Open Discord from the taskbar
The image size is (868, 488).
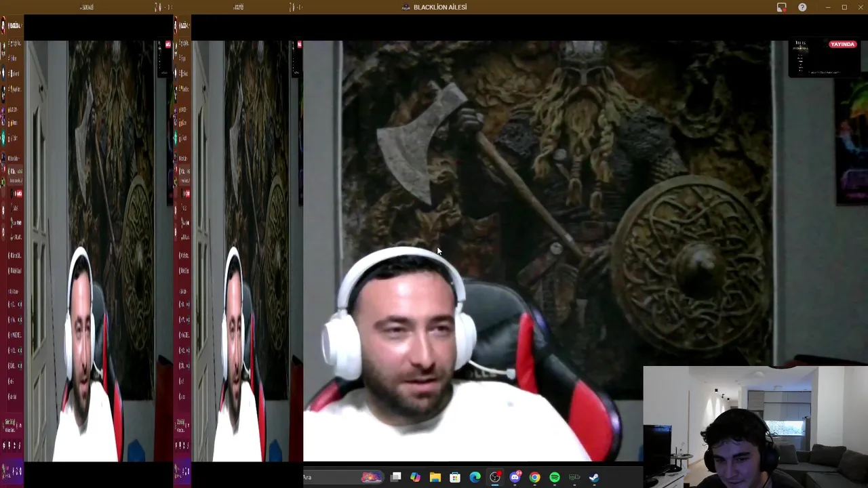tap(515, 477)
